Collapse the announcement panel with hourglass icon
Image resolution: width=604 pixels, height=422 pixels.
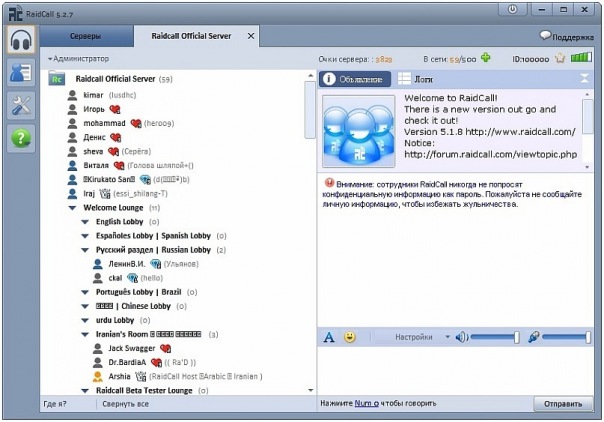[x=584, y=79]
